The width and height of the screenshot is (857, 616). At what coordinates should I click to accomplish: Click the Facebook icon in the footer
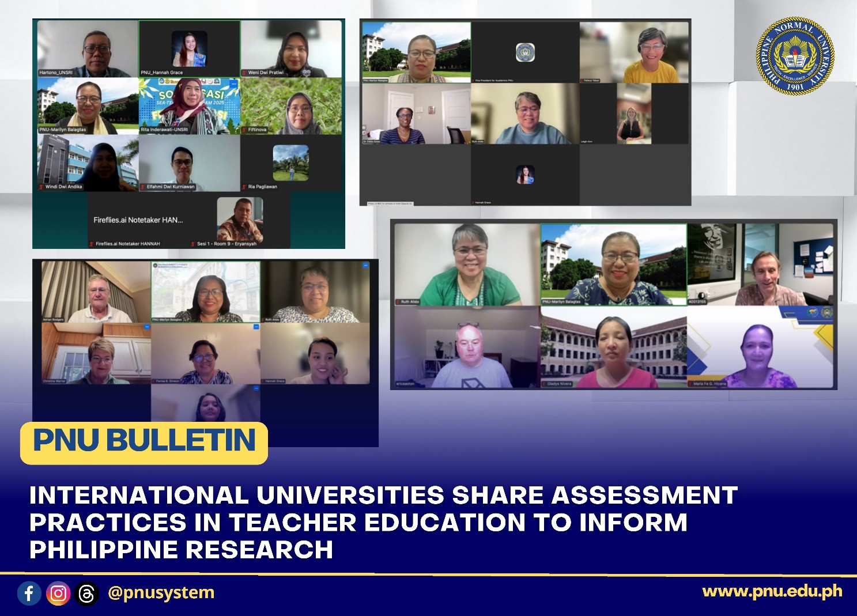29,593
